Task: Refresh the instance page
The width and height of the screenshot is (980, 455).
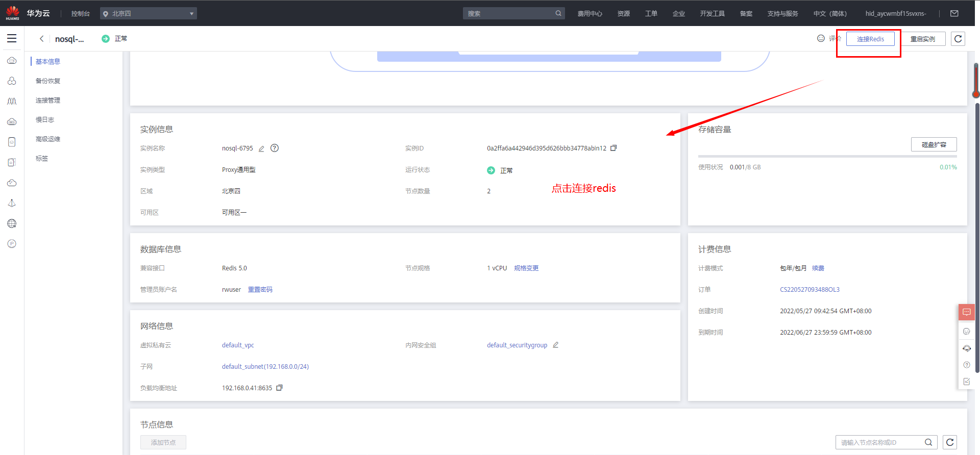Action: (958, 39)
